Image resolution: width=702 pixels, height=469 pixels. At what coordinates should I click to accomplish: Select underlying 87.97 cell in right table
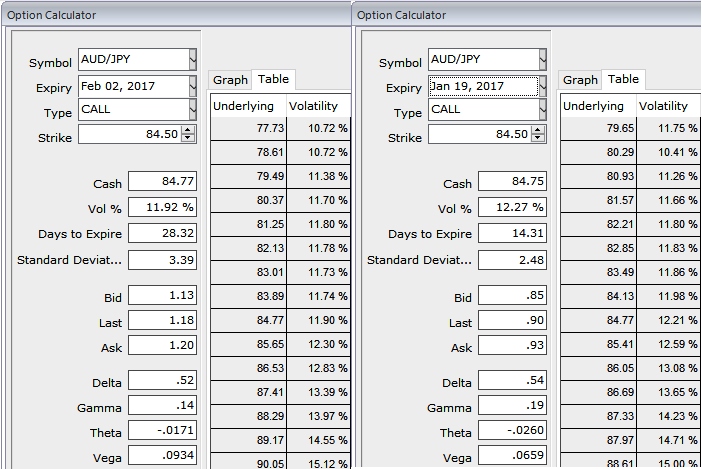(x=598, y=440)
